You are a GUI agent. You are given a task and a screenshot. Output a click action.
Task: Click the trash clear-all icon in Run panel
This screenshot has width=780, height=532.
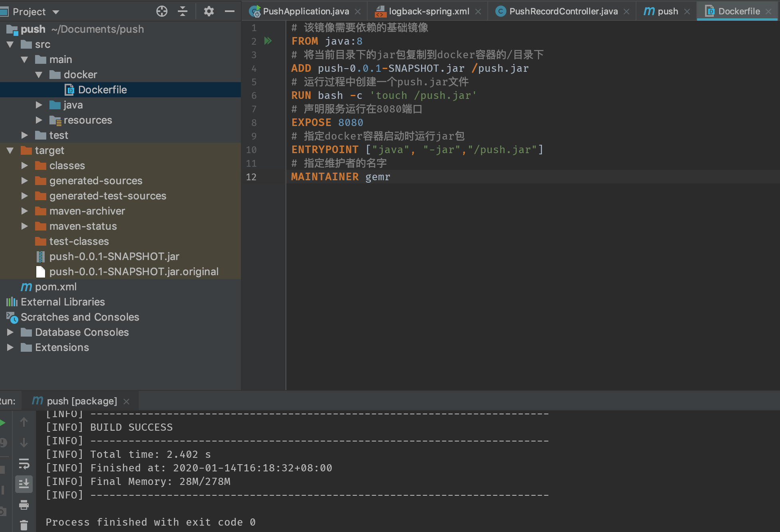point(24,525)
